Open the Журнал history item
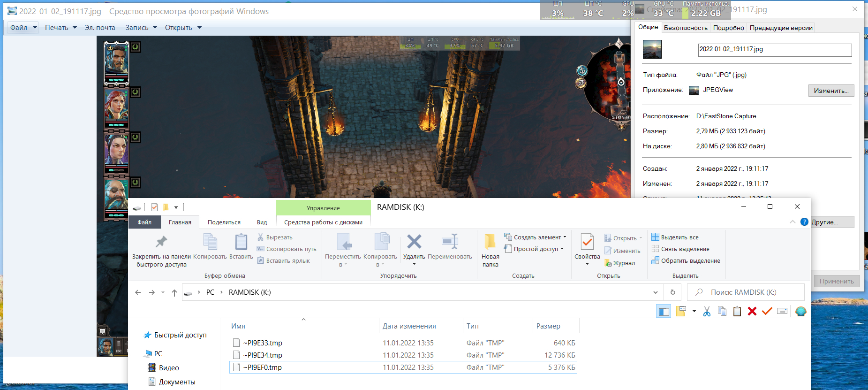Viewport: 868px width, 390px height. point(619,263)
